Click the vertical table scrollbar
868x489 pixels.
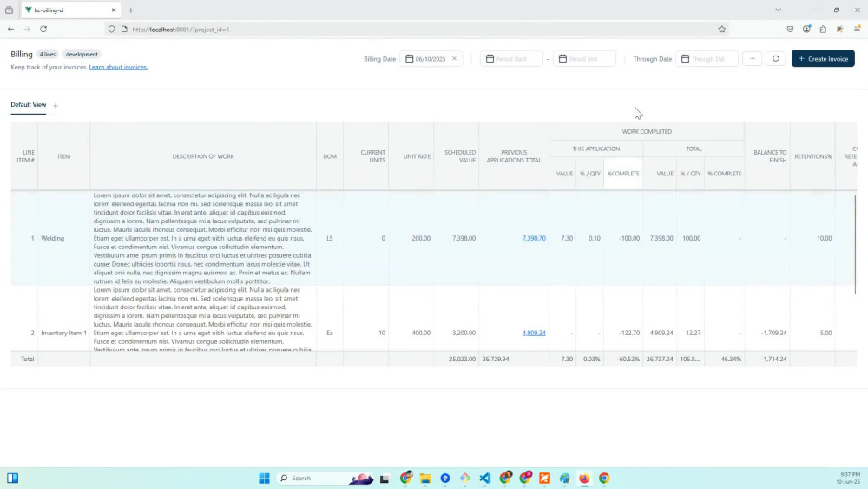855,245
